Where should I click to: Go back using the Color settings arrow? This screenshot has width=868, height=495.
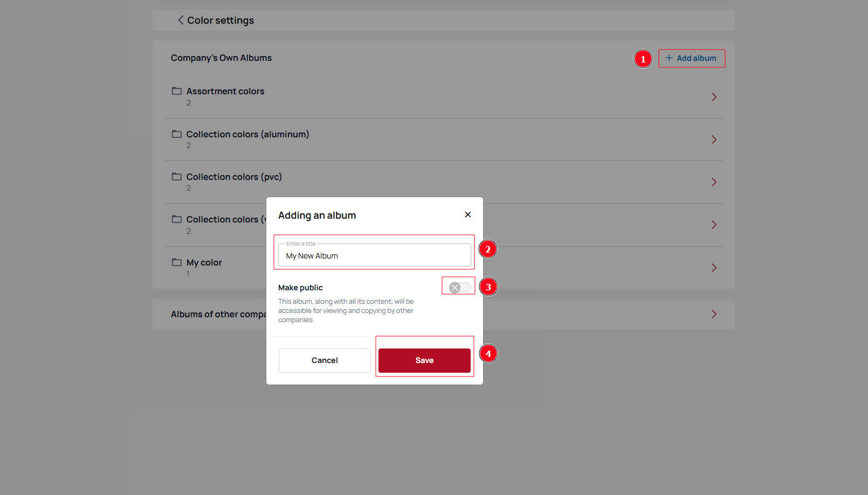point(181,20)
